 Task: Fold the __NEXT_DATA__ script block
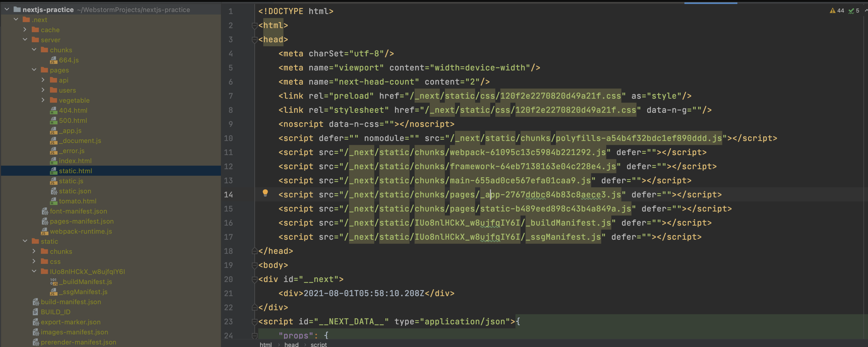(254, 322)
